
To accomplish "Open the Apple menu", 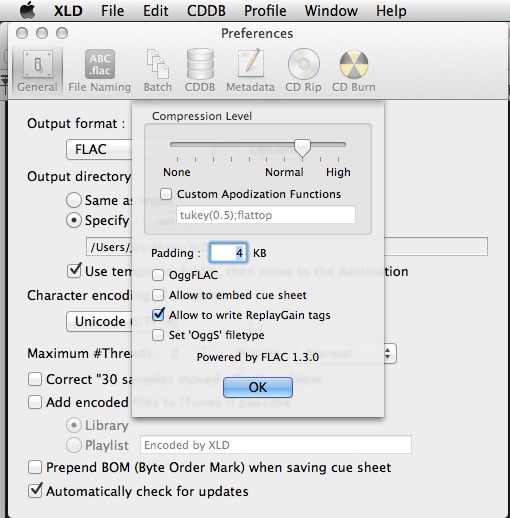I will click(x=28, y=11).
